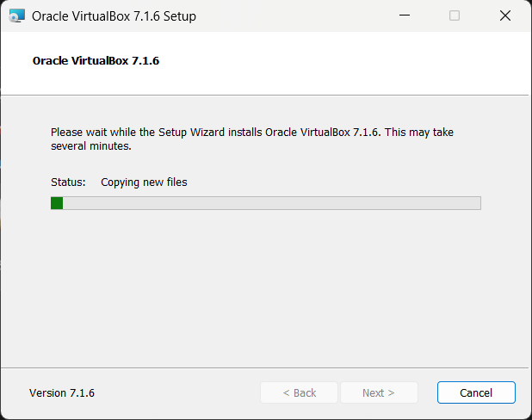
Task: Click the "Status:" label
Action: click(x=68, y=182)
